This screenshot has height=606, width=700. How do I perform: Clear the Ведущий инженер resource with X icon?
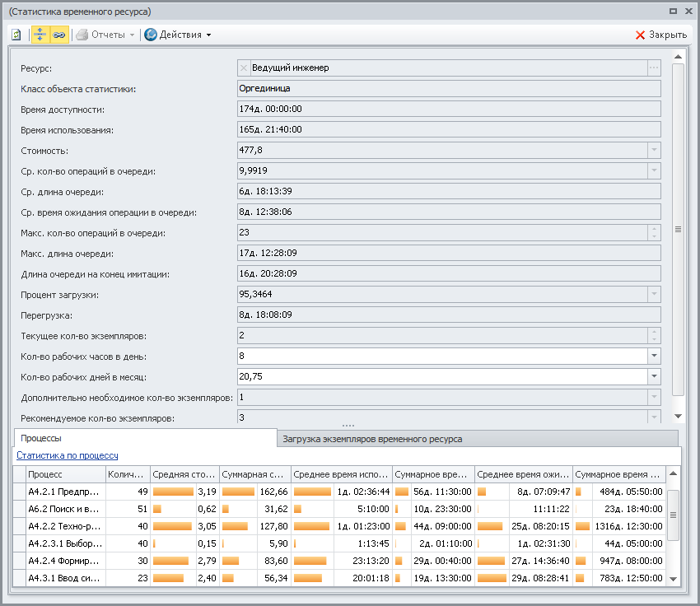tap(243, 68)
